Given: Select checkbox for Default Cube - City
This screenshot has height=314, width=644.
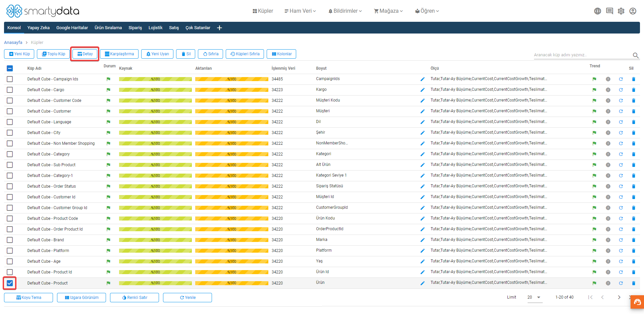Looking at the screenshot, I should click(10, 133).
